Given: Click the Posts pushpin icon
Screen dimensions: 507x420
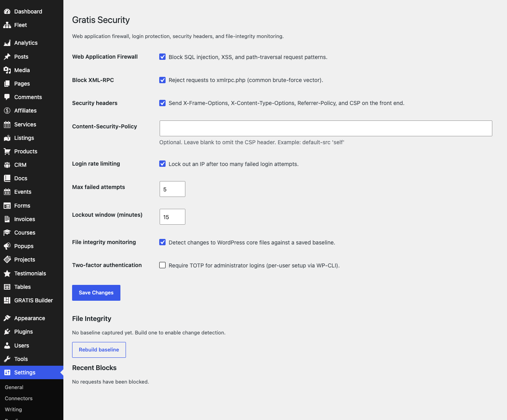Looking at the screenshot, I should point(7,57).
